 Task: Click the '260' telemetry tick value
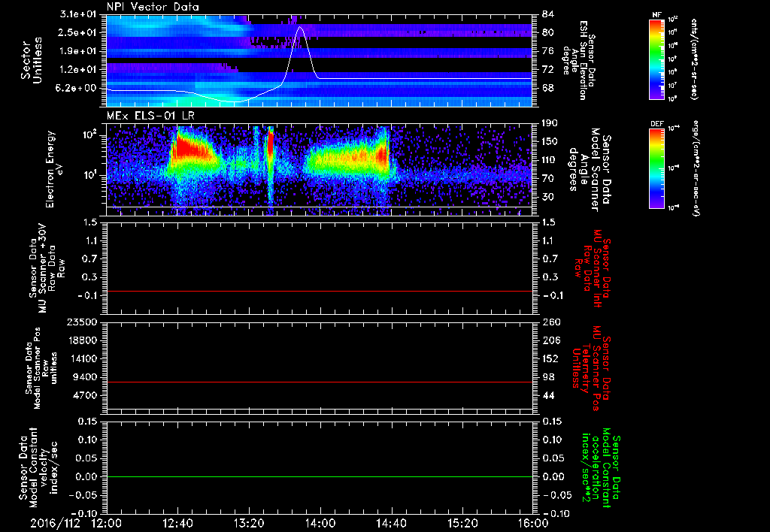pos(550,322)
